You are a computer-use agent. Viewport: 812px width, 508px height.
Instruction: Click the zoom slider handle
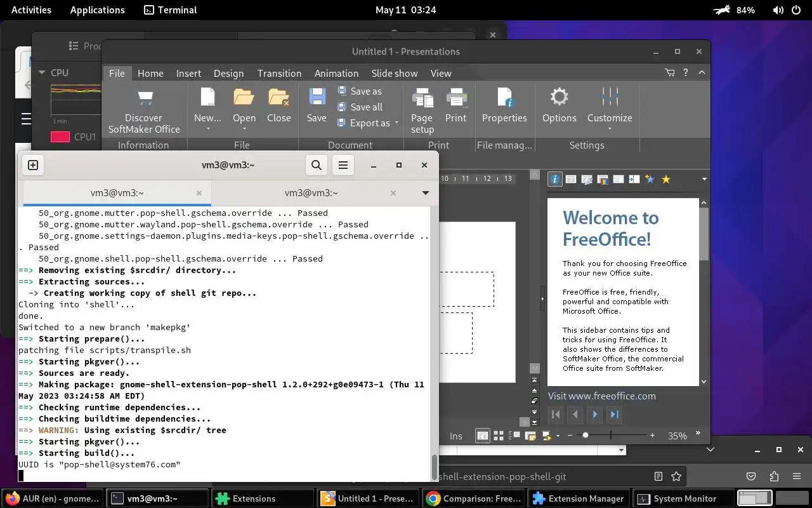point(585,436)
